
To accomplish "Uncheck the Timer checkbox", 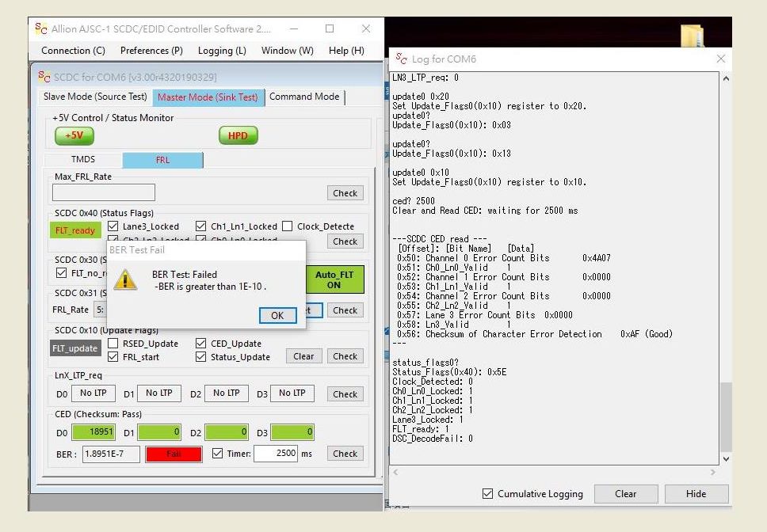I will [219, 454].
